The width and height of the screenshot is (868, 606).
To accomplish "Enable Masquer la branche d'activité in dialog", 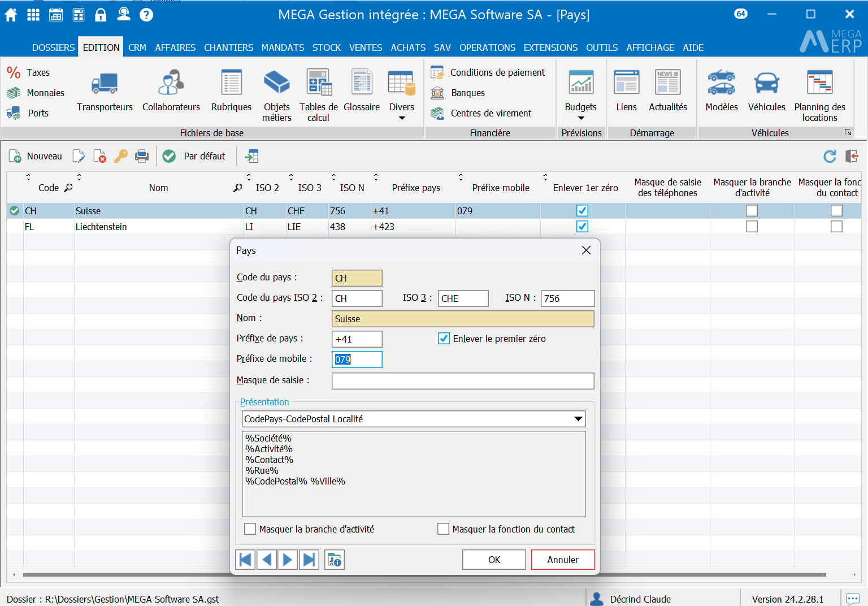I will pos(250,529).
